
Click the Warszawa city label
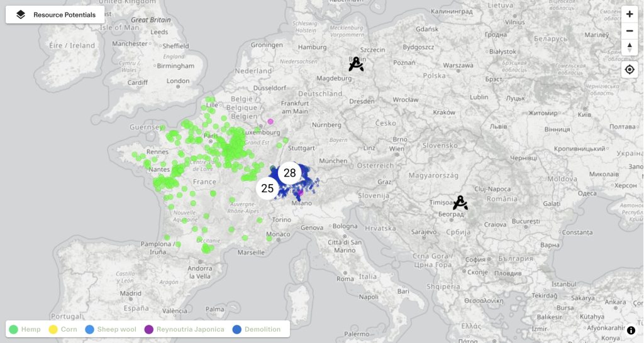(458, 65)
